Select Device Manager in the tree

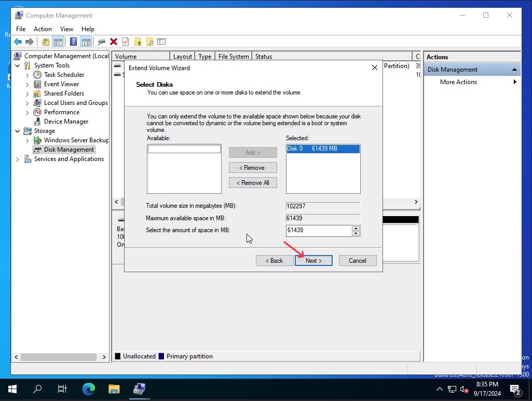tap(66, 122)
